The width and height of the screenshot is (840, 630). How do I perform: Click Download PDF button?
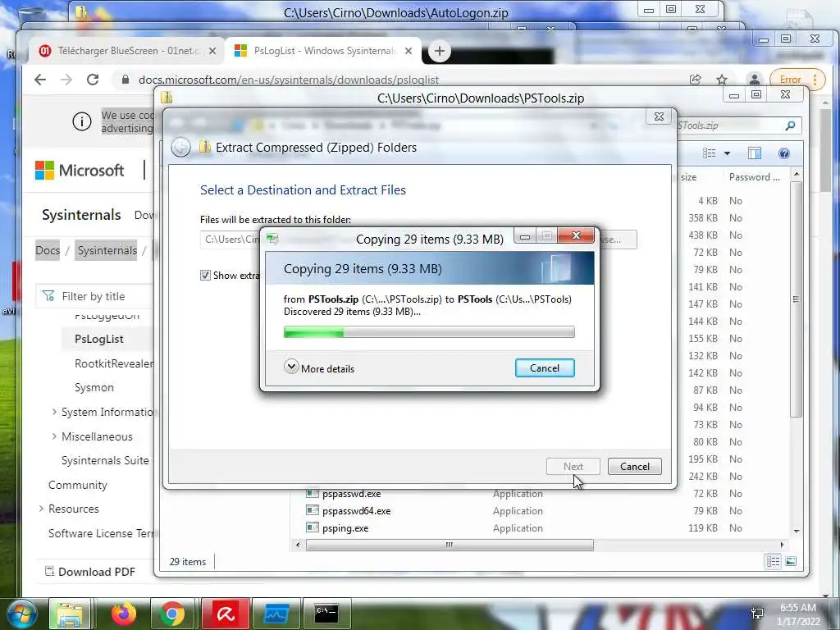click(90, 572)
